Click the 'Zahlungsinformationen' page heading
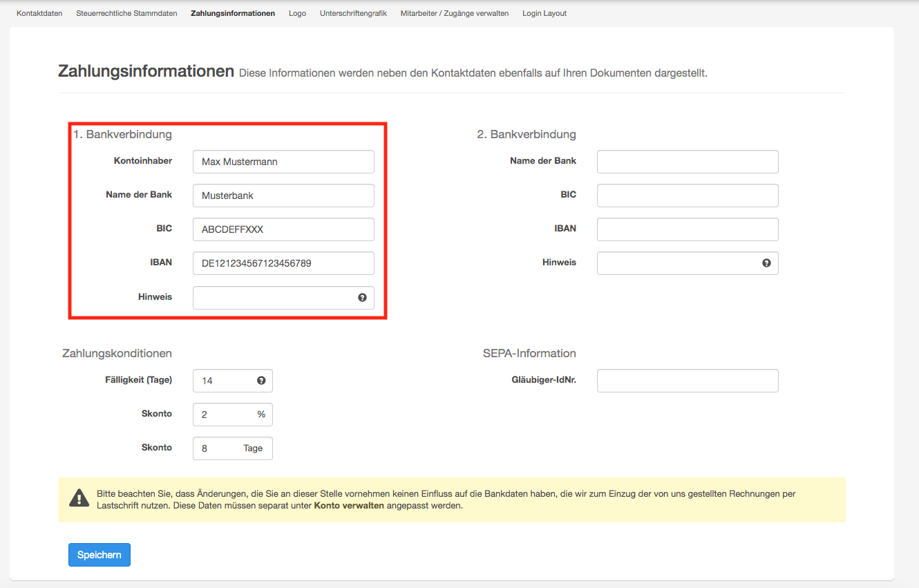 pos(146,71)
